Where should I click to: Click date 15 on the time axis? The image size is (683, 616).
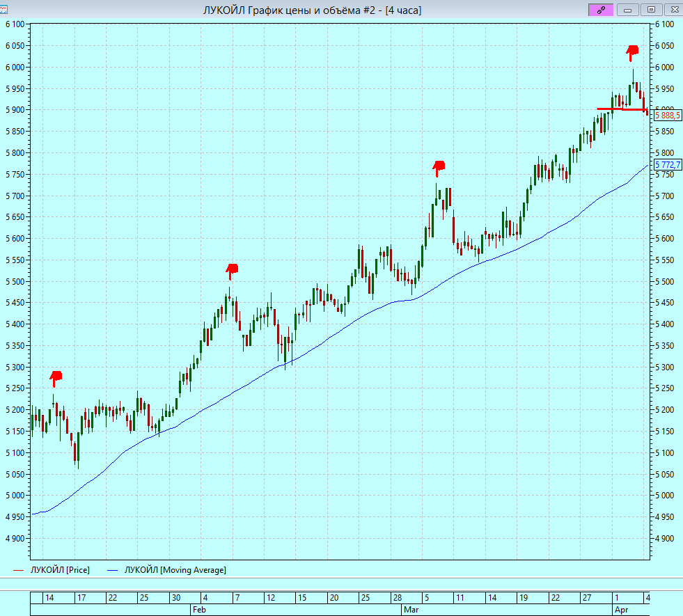[302, 598]
